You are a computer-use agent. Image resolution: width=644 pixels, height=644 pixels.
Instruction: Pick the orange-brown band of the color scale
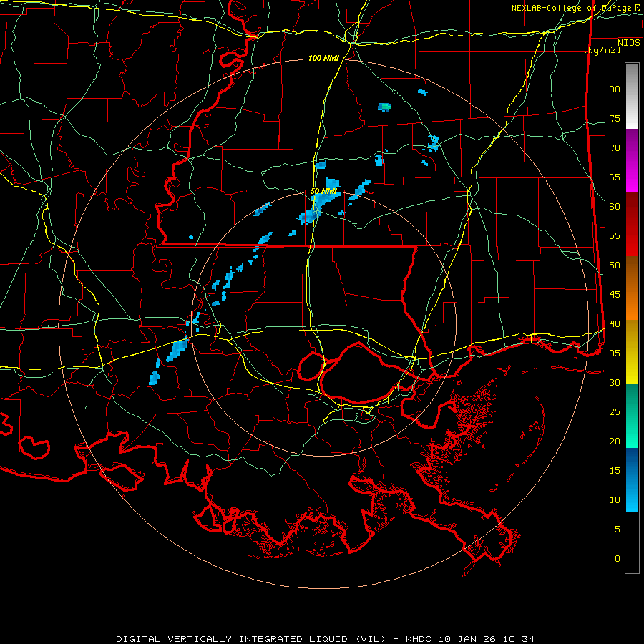[x=632, y=288]
